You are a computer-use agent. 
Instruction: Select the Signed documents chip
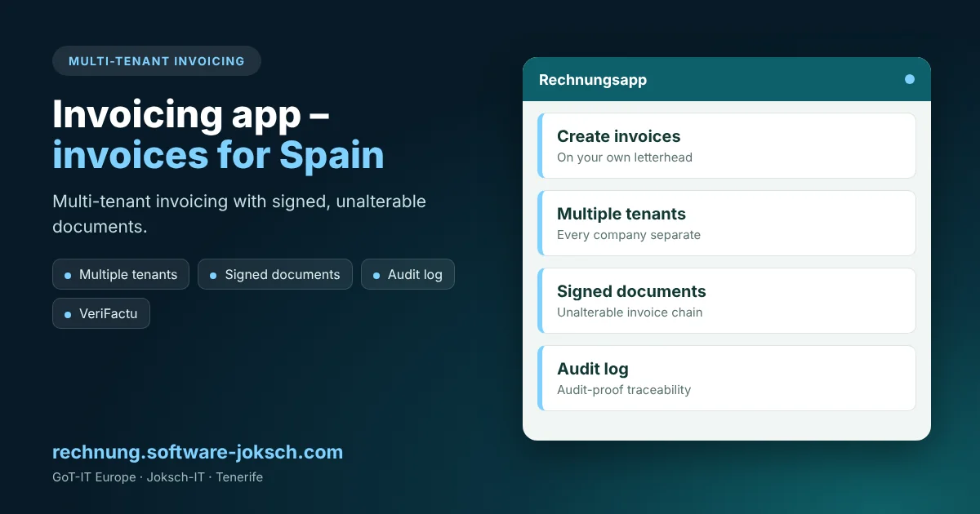tap(275, 274)
